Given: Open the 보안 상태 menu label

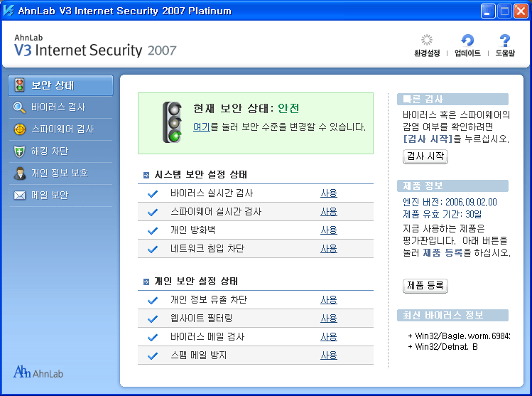Looking at the screenshot, I should point(53,85).
